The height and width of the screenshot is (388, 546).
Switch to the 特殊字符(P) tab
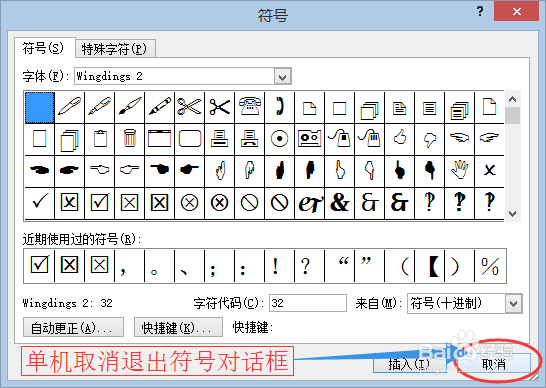[x=115, y=49]
